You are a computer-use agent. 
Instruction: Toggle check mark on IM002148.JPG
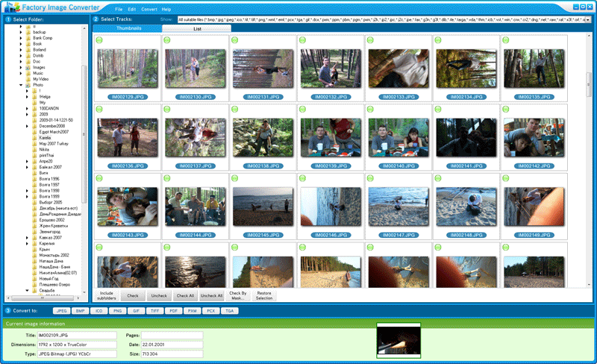tap(438, 178)
